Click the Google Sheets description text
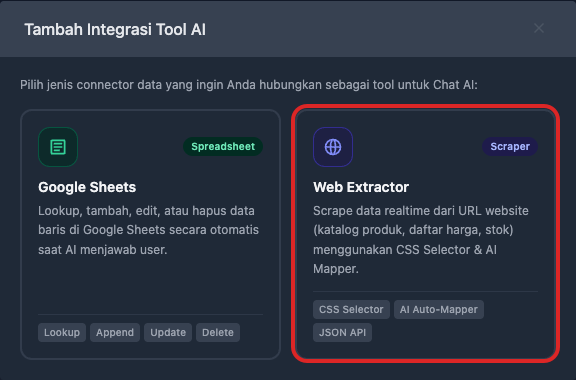Image resolution: width=576 pixels, height=380 pixels. (x=148, y=230)
